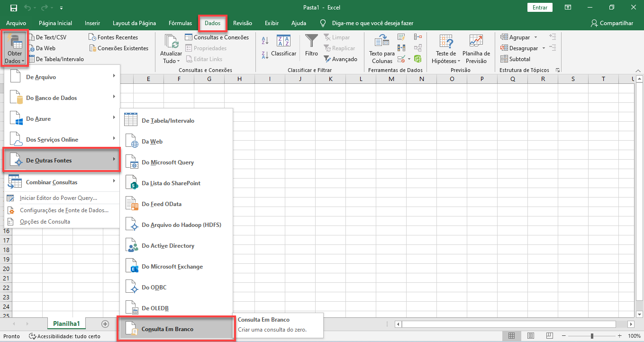This screenshot has height=342, width=644.
Task: Click the Atualizar Tudo refresh icon
Action: pyautogui.click(x=171, y=42)
